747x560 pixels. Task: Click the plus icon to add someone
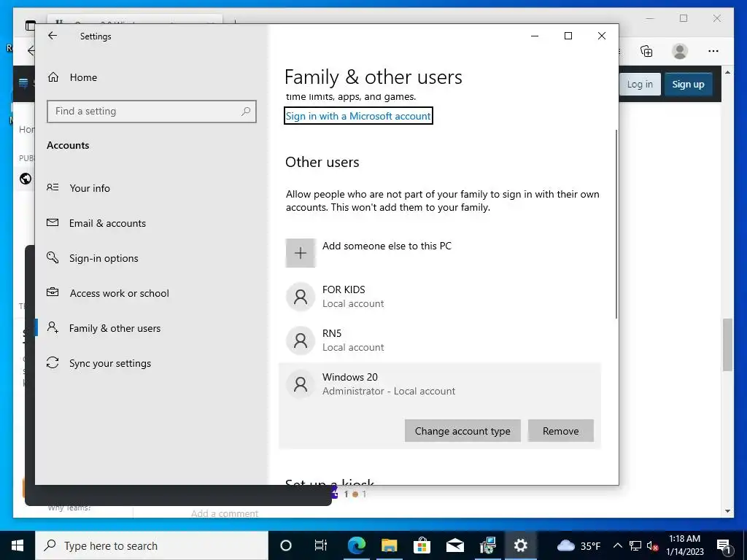tap(300, 253)
